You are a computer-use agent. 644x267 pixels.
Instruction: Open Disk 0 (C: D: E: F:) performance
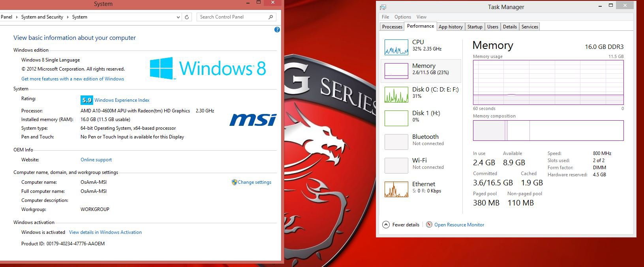421,94
